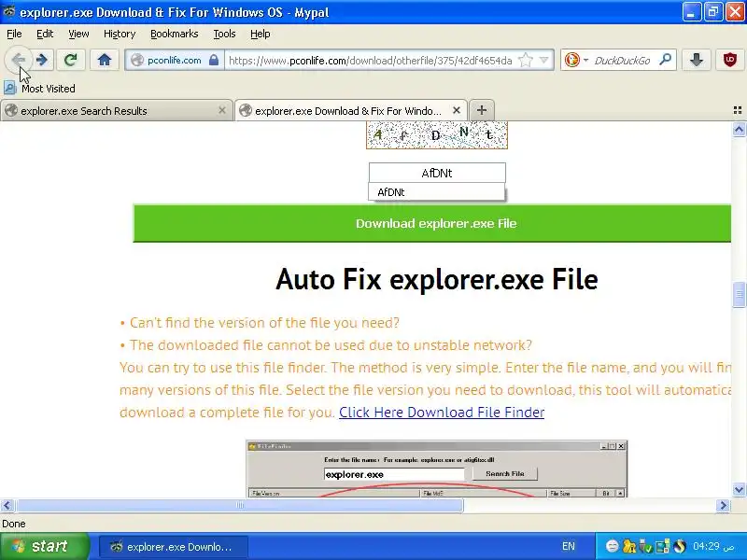This screenshot has height=560, width=747.
Task: Click the address bar URL field
Action: coord(370,60)
